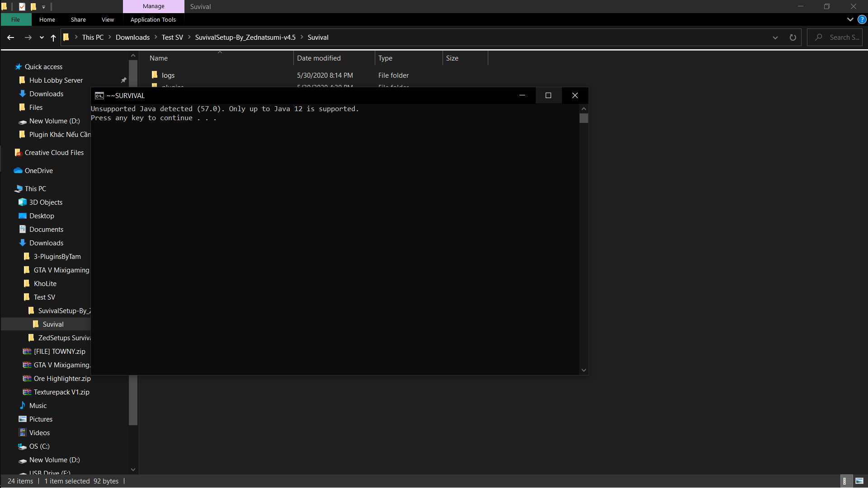Open 3D Objects folder
This screenshot has width=868, height=488.
pos(46,202)
